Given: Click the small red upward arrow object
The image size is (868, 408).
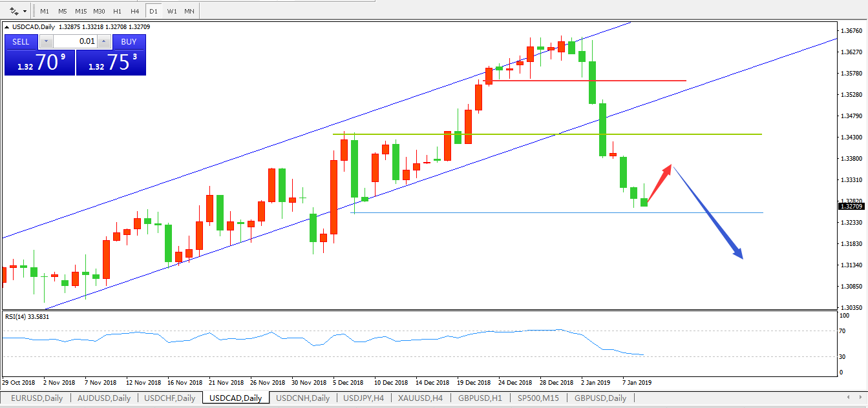Looking at the screenshot, I should tap(659, 185).
